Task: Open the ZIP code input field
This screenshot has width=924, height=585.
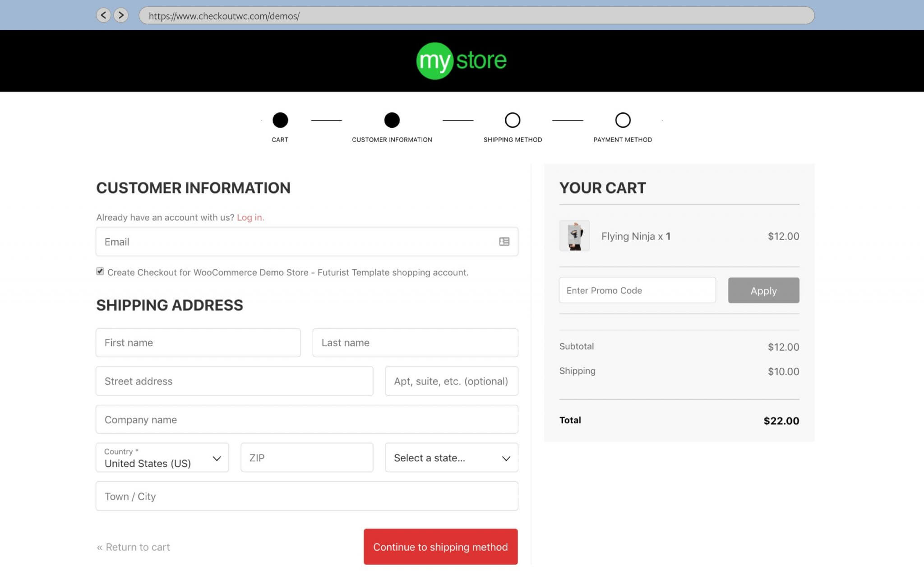Action: click(306, 458)
